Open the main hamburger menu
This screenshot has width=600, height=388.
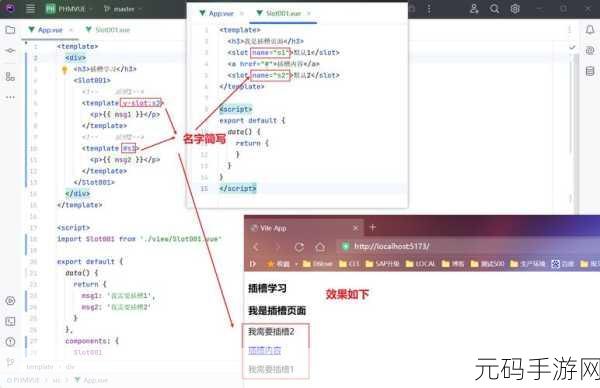[x=30, y=8]
